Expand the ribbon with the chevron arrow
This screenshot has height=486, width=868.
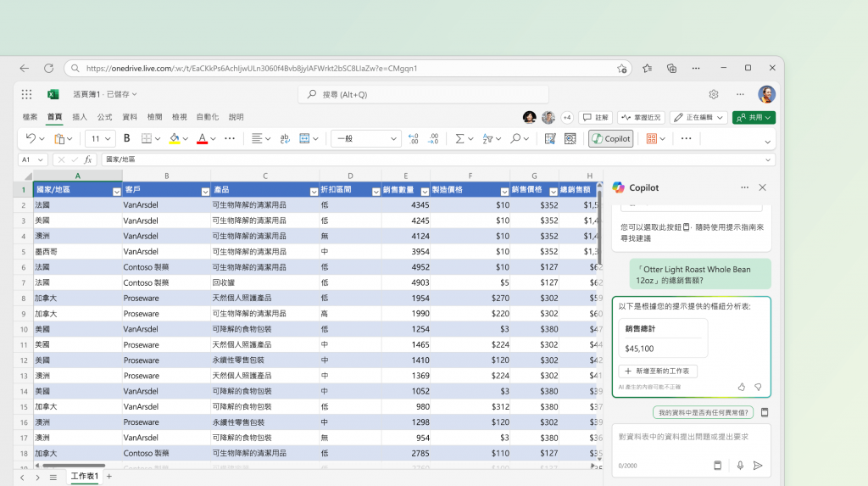pyautogui.click(x=767, y=142)
